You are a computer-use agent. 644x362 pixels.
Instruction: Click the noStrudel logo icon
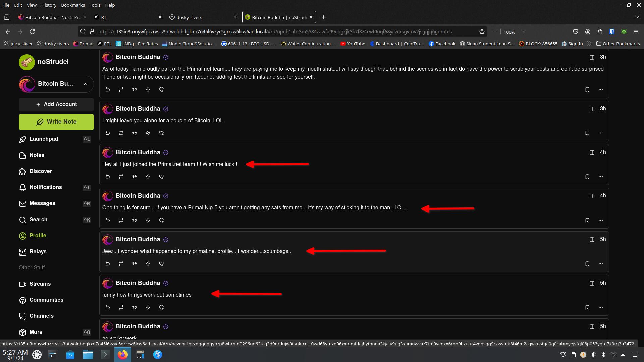pos(27,62)
